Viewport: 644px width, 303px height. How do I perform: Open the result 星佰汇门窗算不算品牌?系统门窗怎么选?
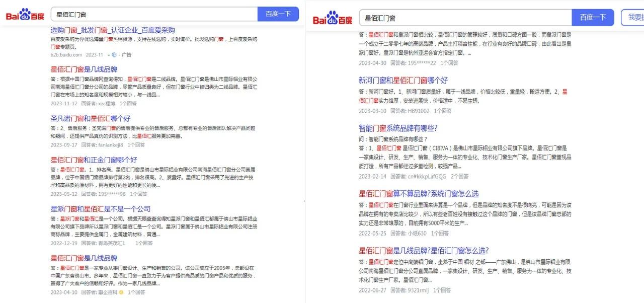[419, 193]
